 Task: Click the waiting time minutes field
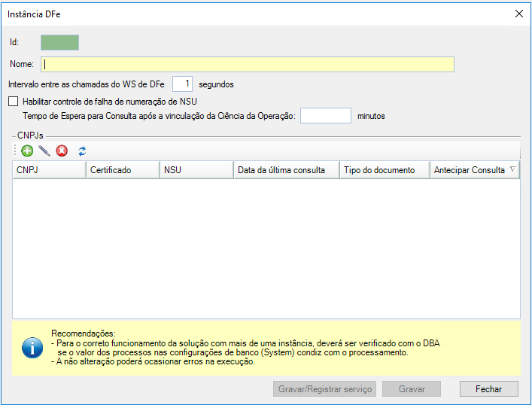pos(326,116)
